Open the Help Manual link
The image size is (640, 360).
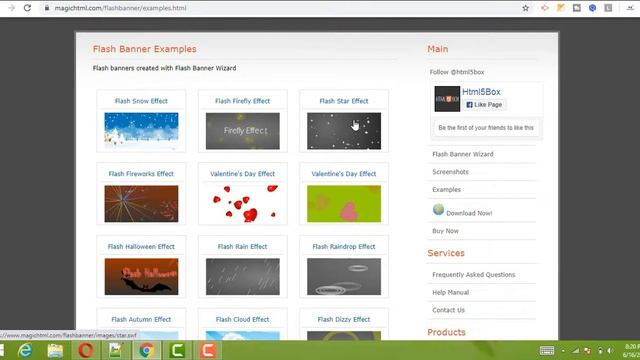[451, 292]
